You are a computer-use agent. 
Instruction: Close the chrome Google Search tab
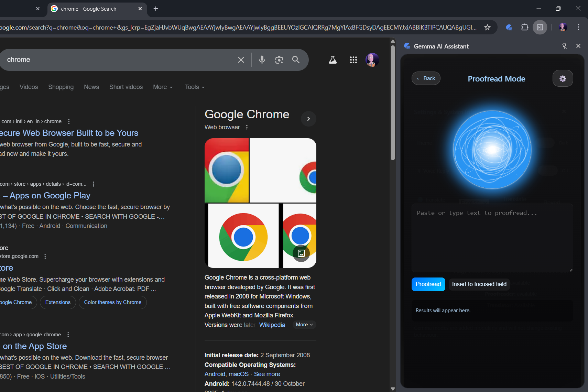[x=140, y=9]
